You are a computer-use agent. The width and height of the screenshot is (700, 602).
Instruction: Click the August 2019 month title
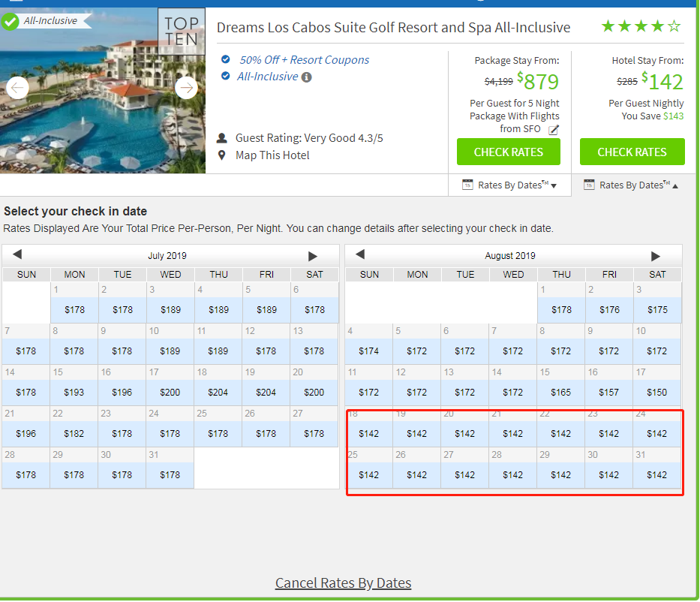pos(510,256)
